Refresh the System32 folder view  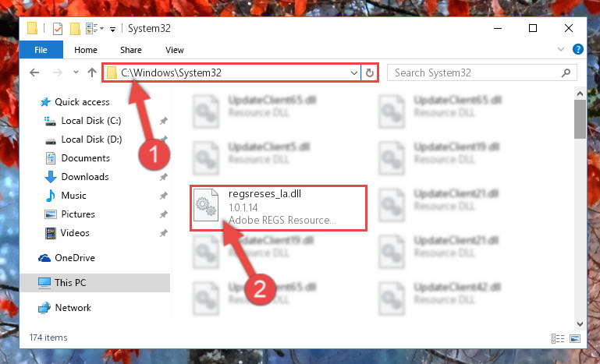[x=369, y=72]
